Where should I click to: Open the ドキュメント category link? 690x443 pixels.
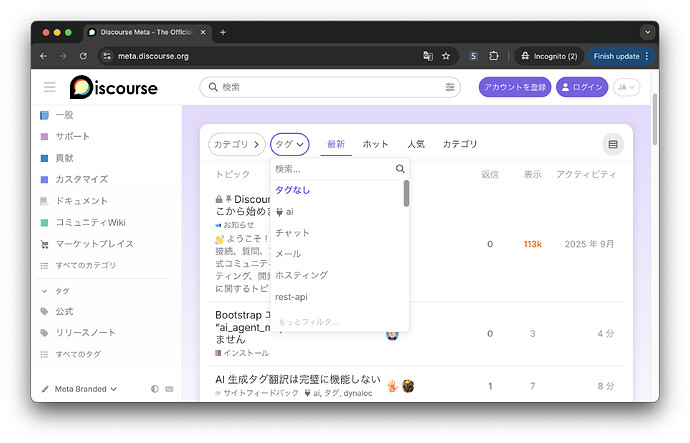pos(82,201)
